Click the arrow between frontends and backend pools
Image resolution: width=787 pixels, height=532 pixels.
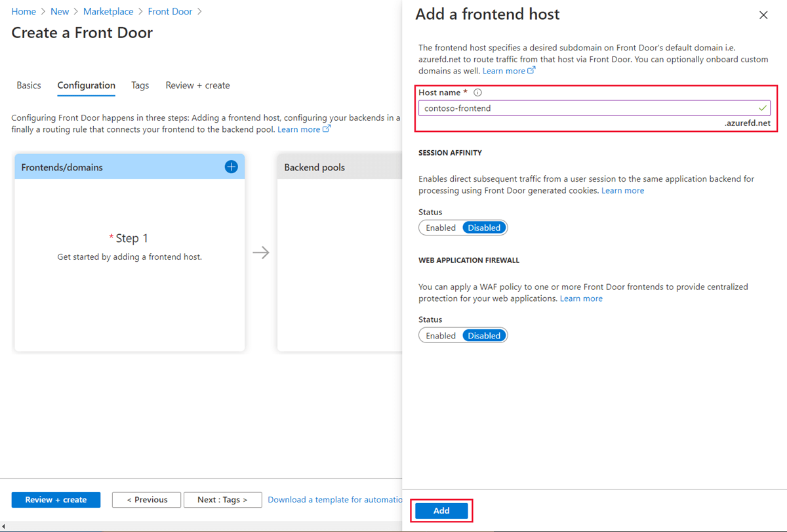click(261, 252)
